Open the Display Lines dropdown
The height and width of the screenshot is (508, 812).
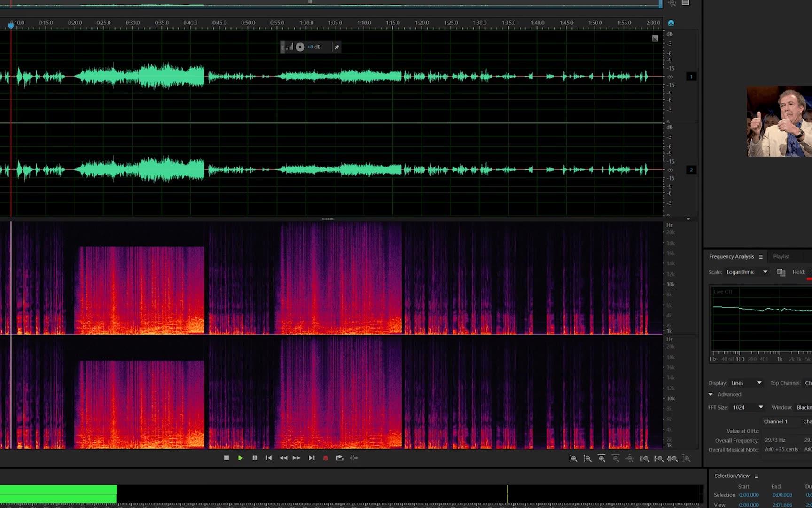(746, 383)
